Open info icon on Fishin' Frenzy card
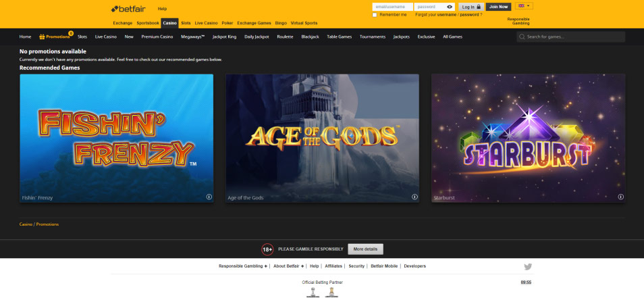This screenshot has width=644, height=298. pyautogui.click(x=209, y=197)
